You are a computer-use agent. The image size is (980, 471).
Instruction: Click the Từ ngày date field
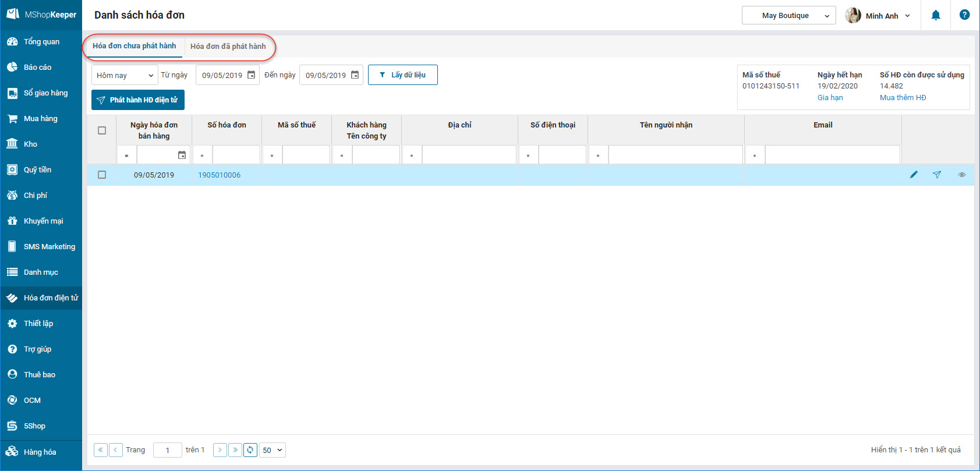[x=227, y=75]
